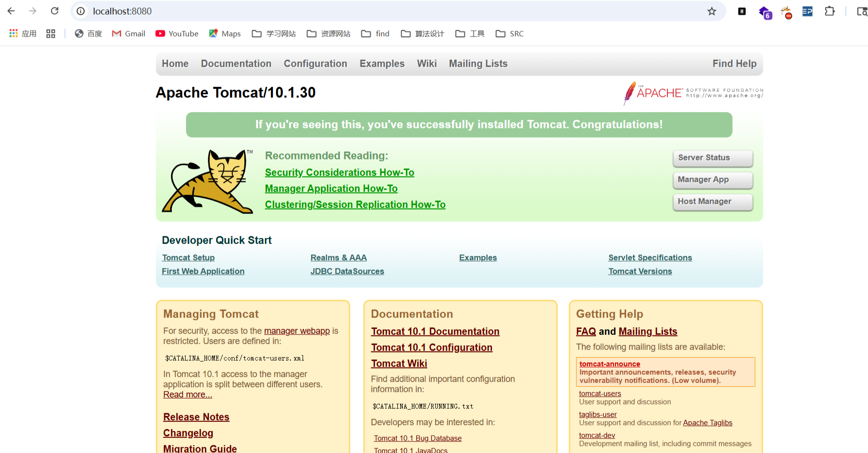This screenshot has width=868, height=453.
Task: Open Tomcat 10.1 Bug Database link
Action: [418, 438]
